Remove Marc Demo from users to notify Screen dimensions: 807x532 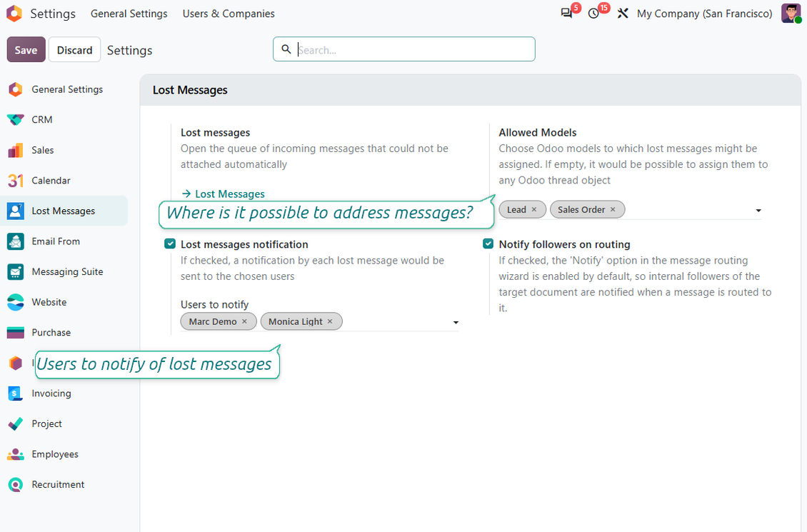tap(244, 321)
